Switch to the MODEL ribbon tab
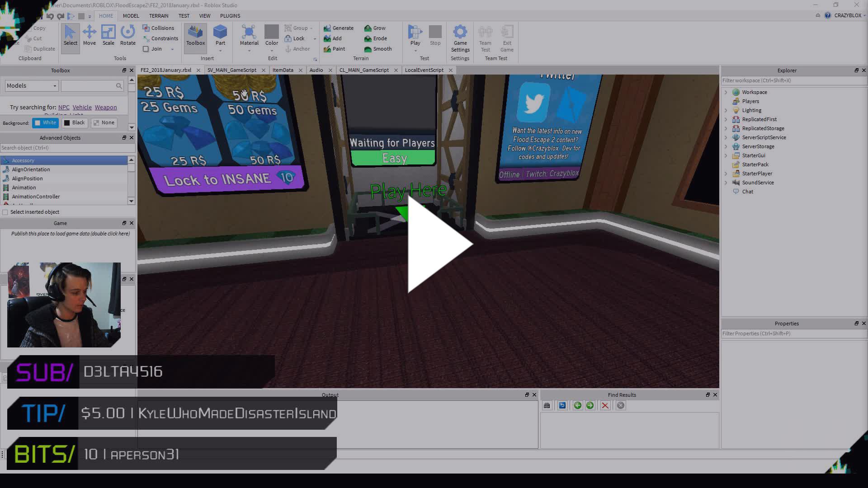868x488 pixels. point(131,16)
